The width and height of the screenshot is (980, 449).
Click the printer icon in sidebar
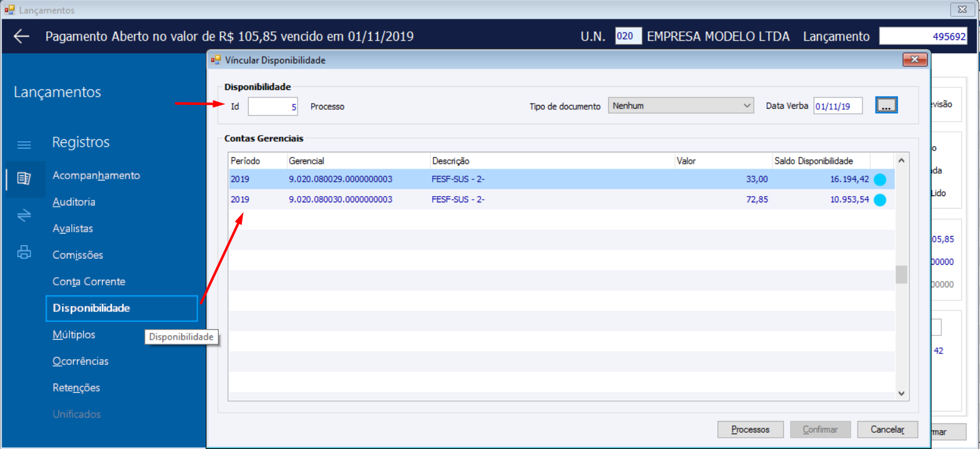click(24, 252)
